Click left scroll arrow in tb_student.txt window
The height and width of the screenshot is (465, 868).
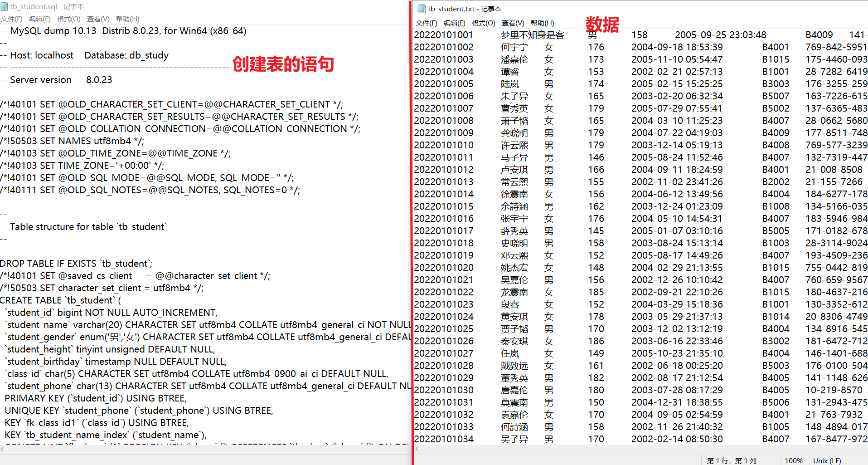coord(417,449)
